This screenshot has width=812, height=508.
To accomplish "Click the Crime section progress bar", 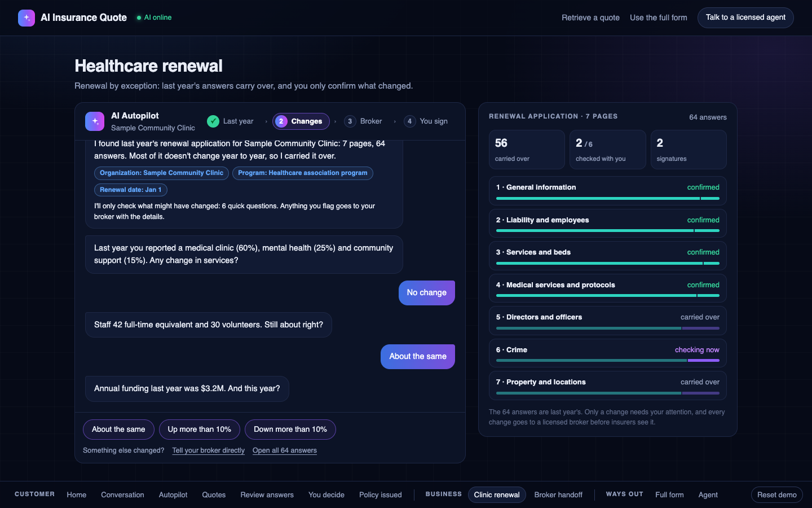I will (608, 360).
